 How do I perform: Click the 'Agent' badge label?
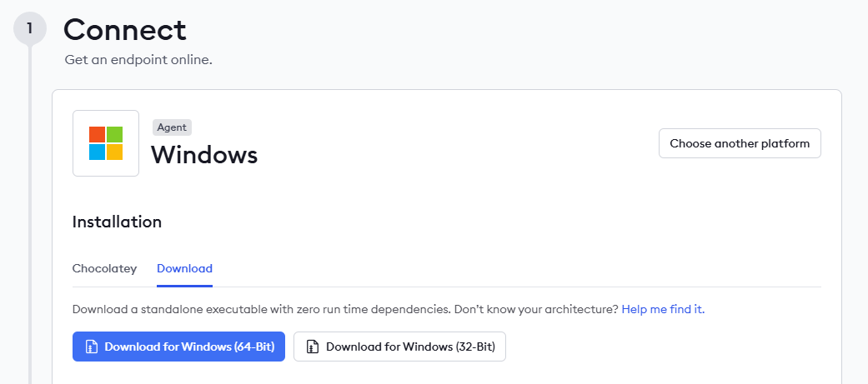point(172,127)
